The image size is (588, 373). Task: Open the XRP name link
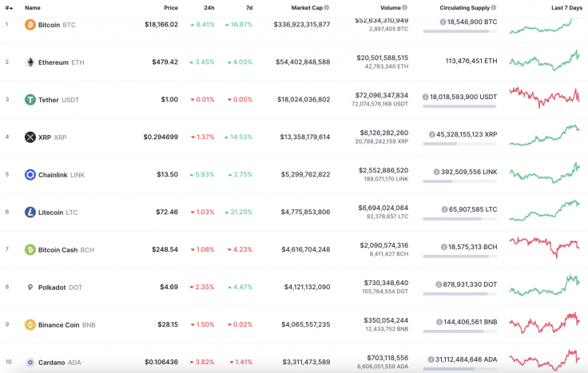pyautogui.click(x=53, y=137)
